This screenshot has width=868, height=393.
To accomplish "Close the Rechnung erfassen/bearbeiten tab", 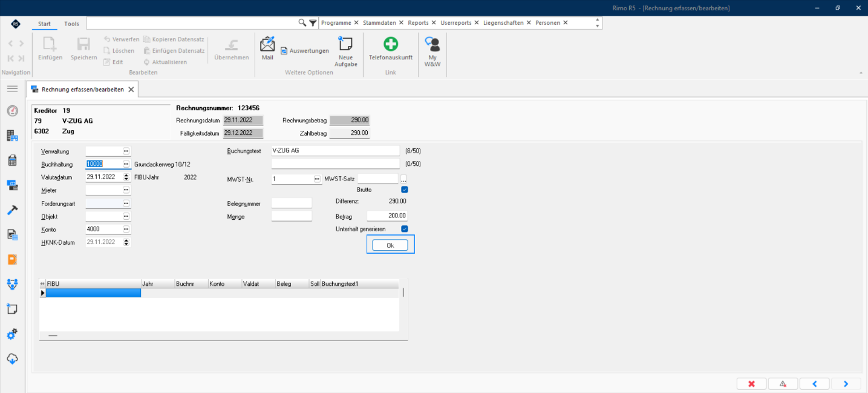I will tap(131, 90).
